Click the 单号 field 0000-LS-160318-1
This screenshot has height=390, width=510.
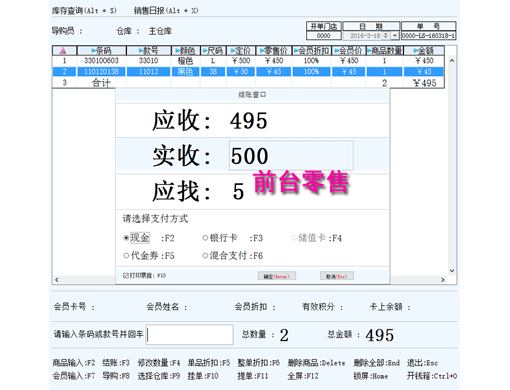click(x=428, y=35)
